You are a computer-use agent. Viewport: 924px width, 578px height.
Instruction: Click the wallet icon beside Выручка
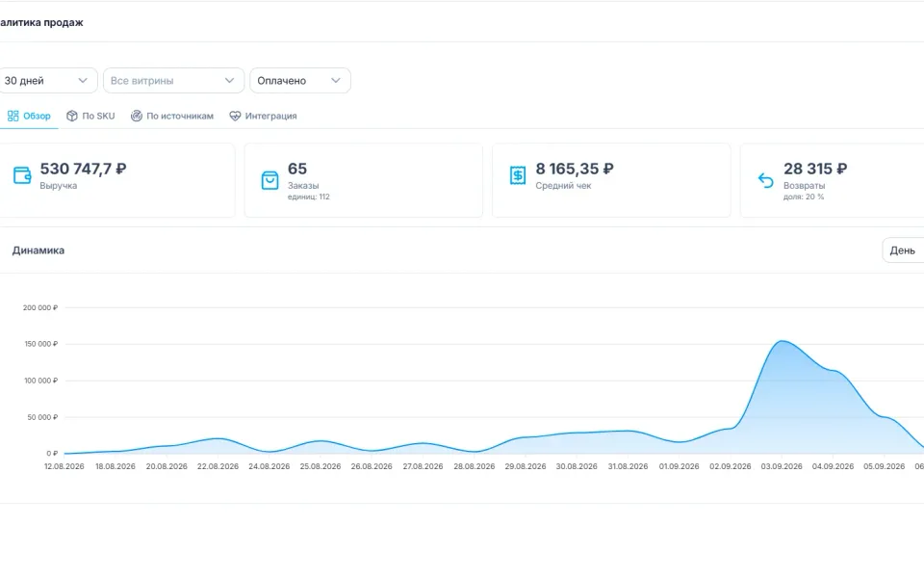[22, 175]
